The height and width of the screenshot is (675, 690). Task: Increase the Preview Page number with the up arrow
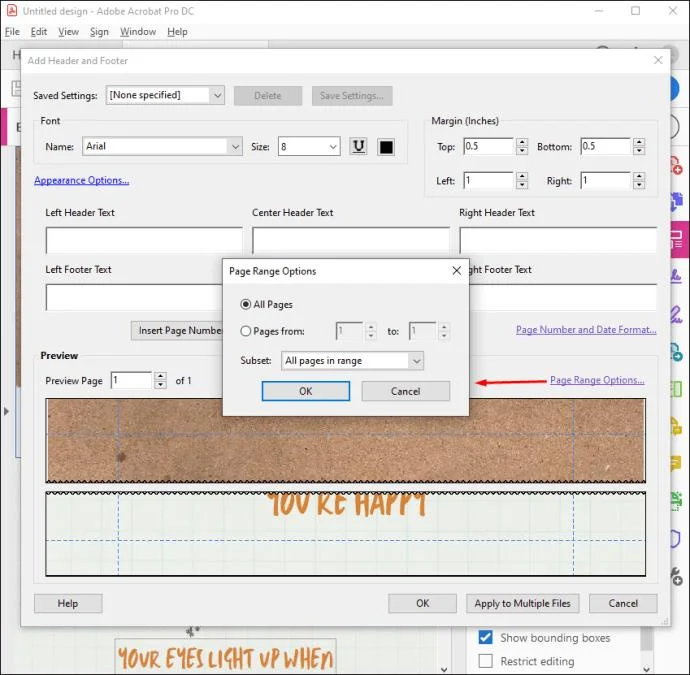pyautogui.click(x=161, y=376)
